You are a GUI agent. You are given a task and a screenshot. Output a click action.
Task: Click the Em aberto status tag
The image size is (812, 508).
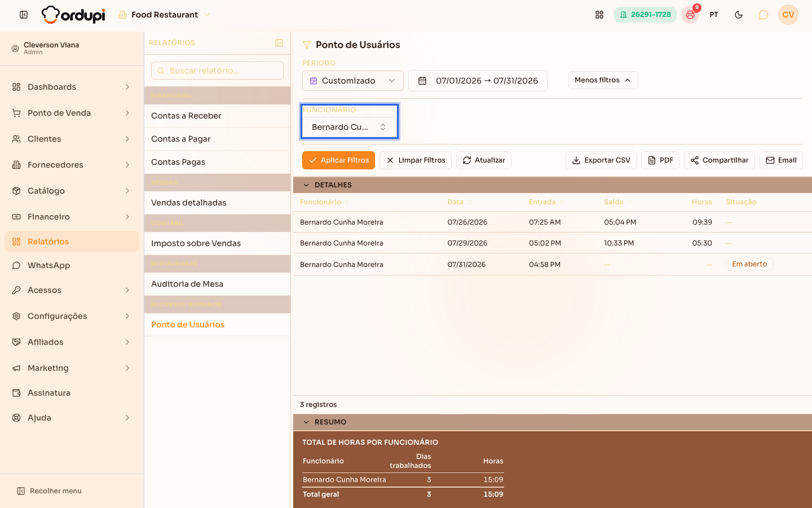[x=749, y=264]
